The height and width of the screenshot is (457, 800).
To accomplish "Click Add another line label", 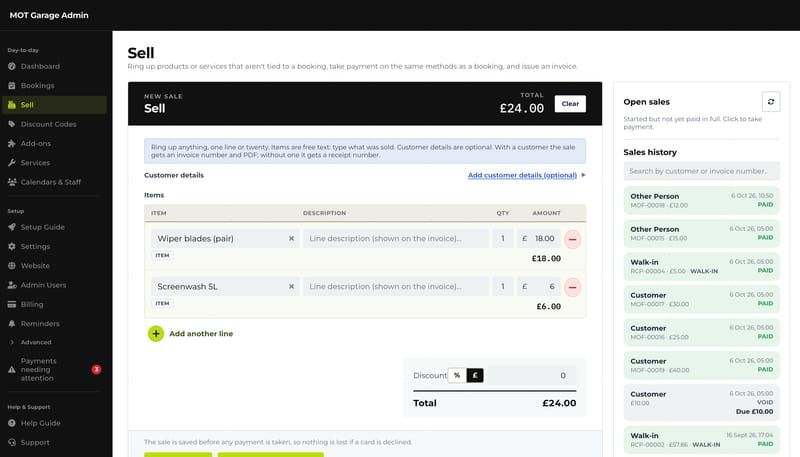I will (x=201, y=334).
